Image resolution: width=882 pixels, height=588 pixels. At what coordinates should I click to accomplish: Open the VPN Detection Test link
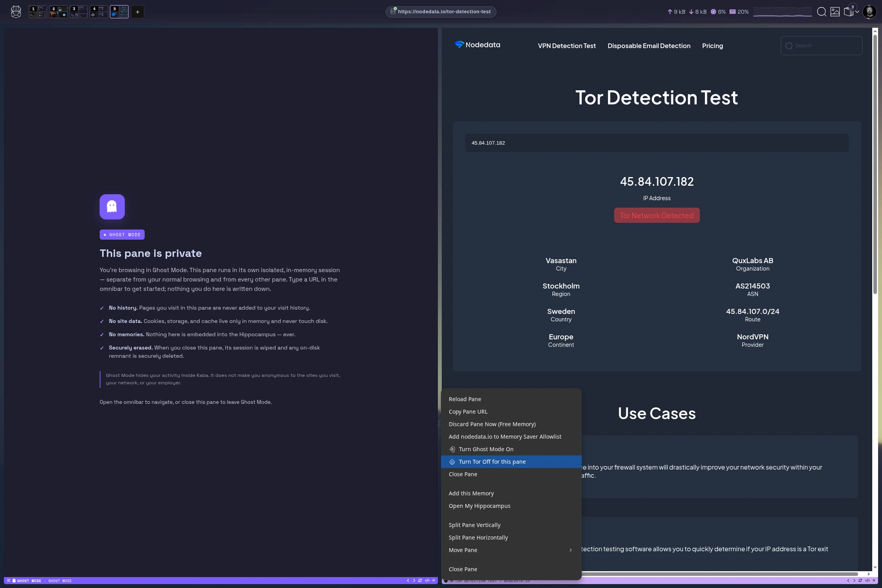point(566,46)
